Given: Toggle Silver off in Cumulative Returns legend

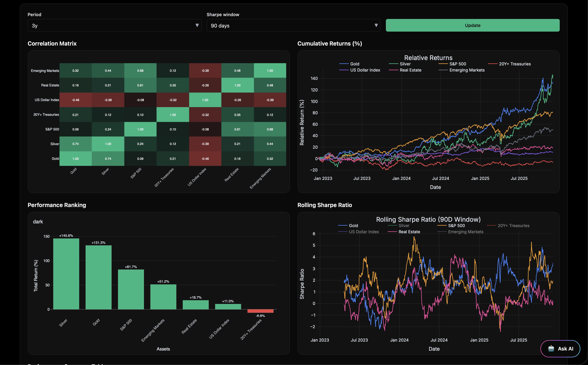Looking at the screenshot, I should 405,64.
